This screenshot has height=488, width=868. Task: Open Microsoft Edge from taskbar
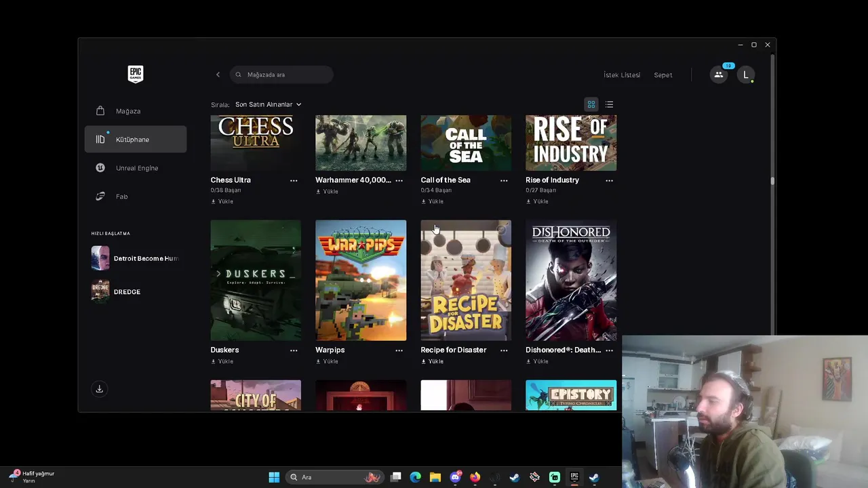(416, 477)
